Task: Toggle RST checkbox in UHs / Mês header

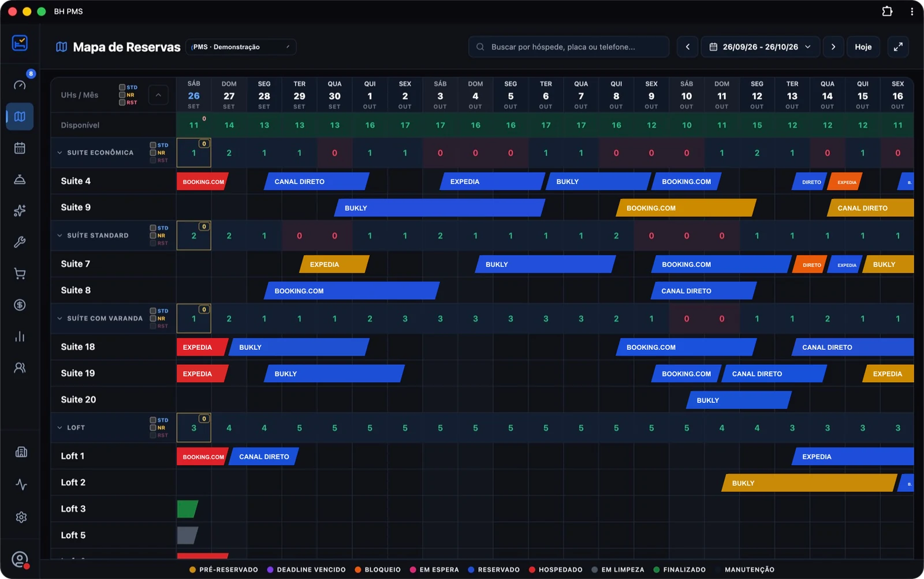Action: pyautogui.click(x=122, y=102)
